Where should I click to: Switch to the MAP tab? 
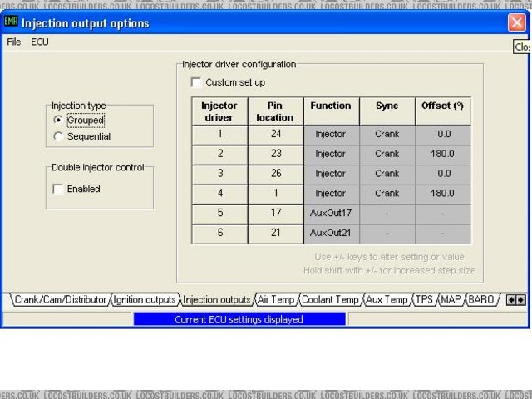coord(451,300)
